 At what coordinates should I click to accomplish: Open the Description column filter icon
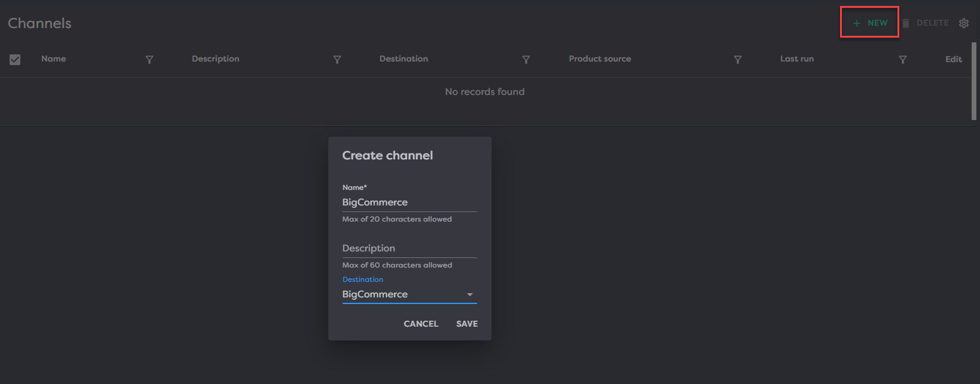337,60
